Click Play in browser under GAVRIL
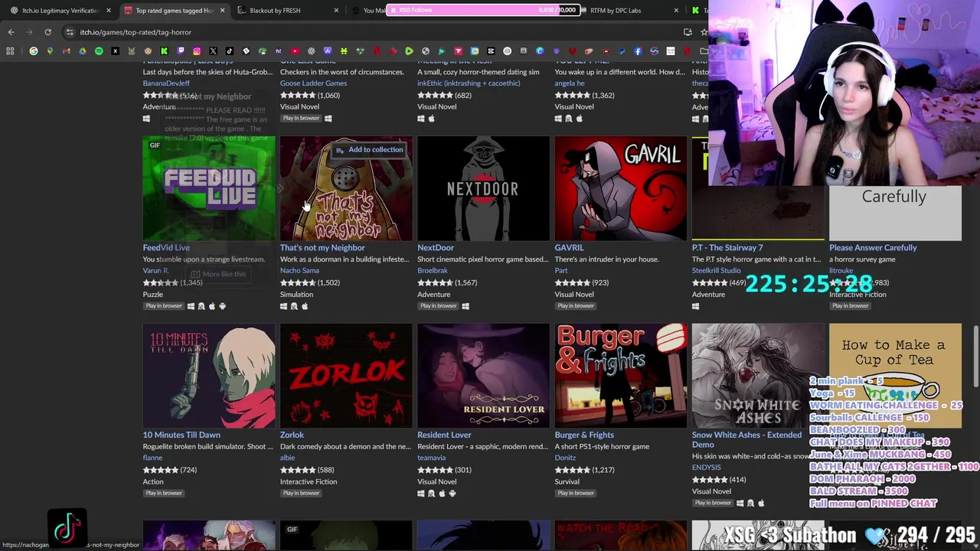Viewport: 980px width, 551px height. coord(576,306)
